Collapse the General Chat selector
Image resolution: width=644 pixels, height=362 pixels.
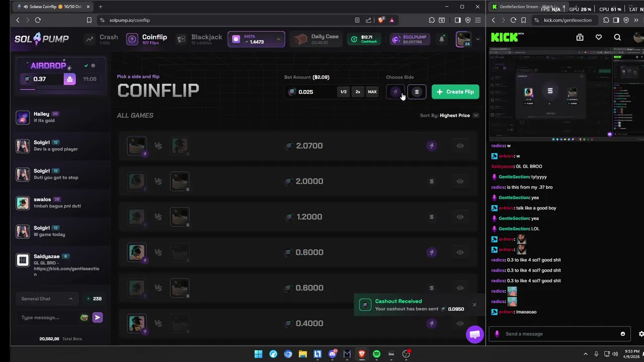tap(47, 299)
